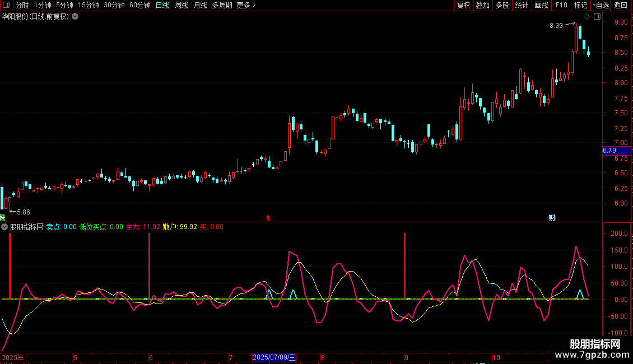This screenshot has width=633, height=364.
Task: Click the 200.0 indicator axis label
Action: pos(619,234)
